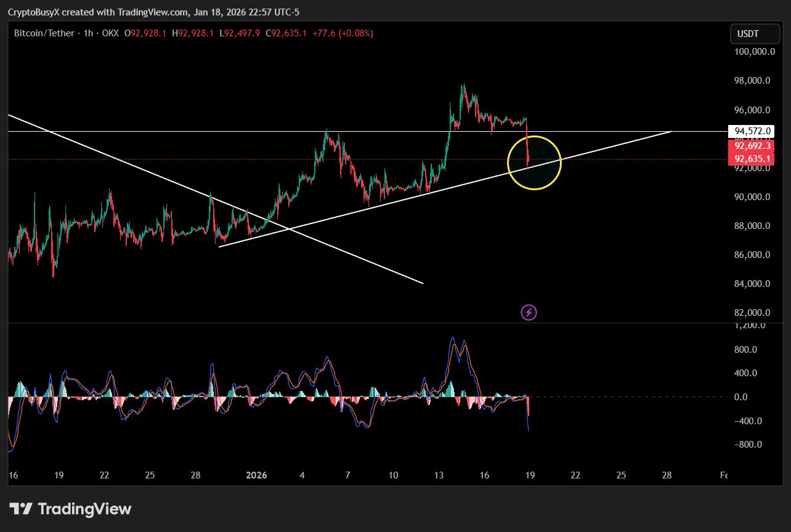The height and width of the screenshot is (532, 791).
Task: Click the 10 date label on time axis
Action: (393, 475)
